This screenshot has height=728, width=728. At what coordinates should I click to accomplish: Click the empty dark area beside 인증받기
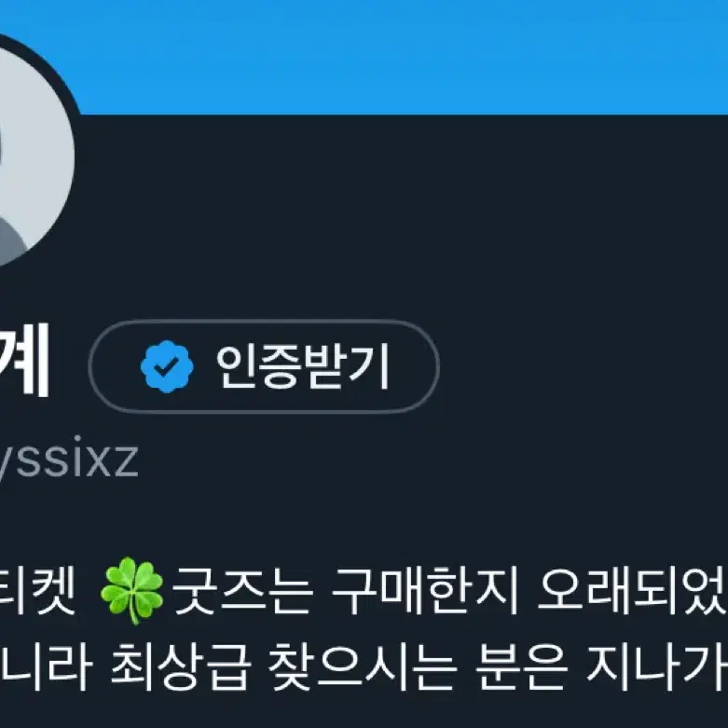coord(581,366)
